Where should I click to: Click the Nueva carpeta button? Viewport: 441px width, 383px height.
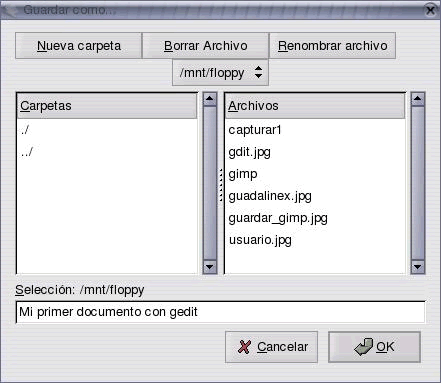[79, 46]
